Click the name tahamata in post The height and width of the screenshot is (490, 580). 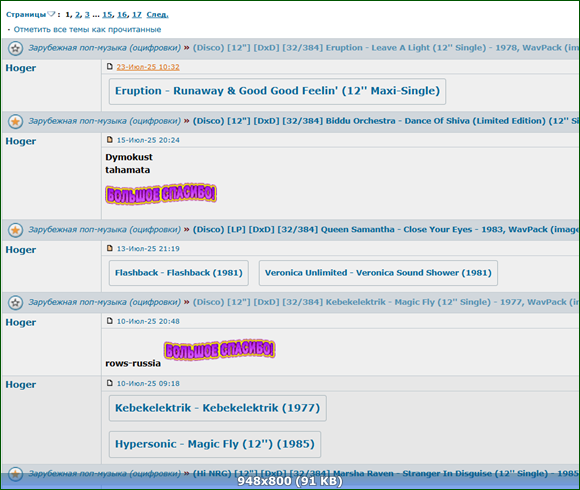128,170
